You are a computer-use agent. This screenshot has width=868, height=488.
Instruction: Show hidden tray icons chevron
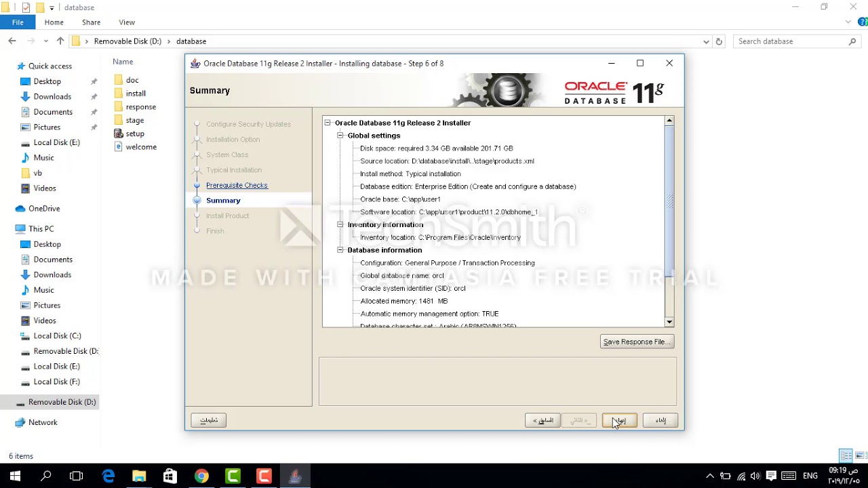[x=710, y=476]
